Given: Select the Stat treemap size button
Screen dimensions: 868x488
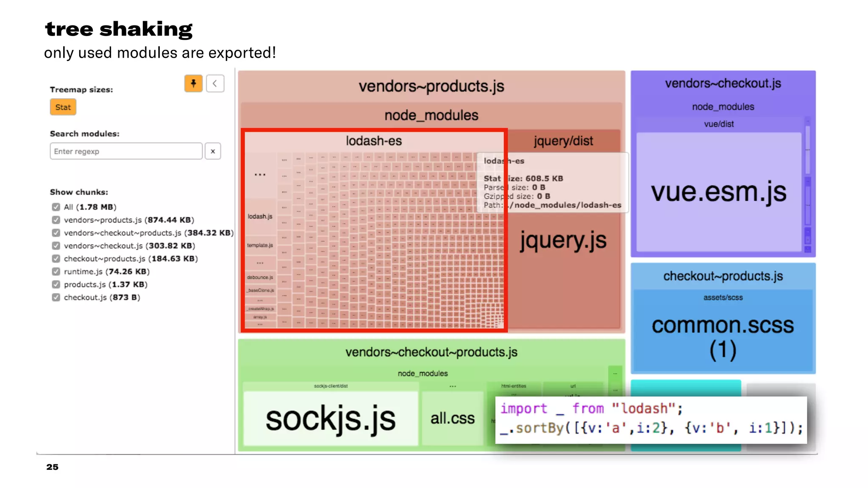Looking at the screenshot, I should click(x=63, y=107).
